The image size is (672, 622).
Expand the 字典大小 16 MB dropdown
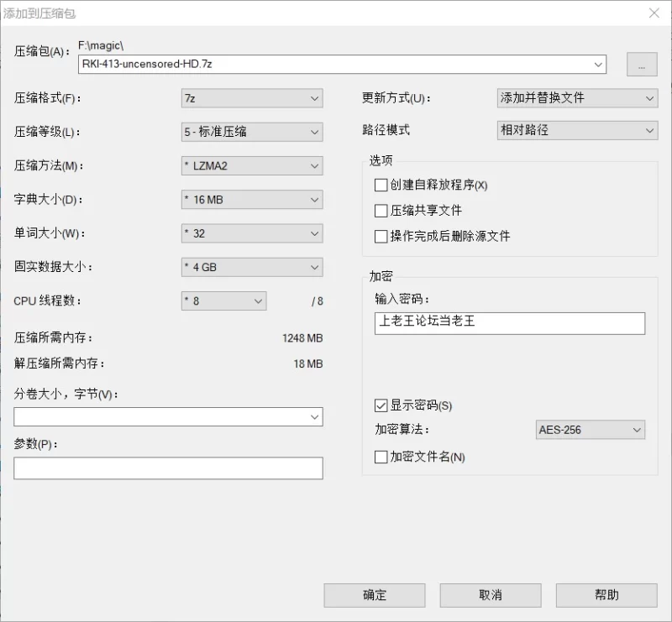(x=252, y=200)
